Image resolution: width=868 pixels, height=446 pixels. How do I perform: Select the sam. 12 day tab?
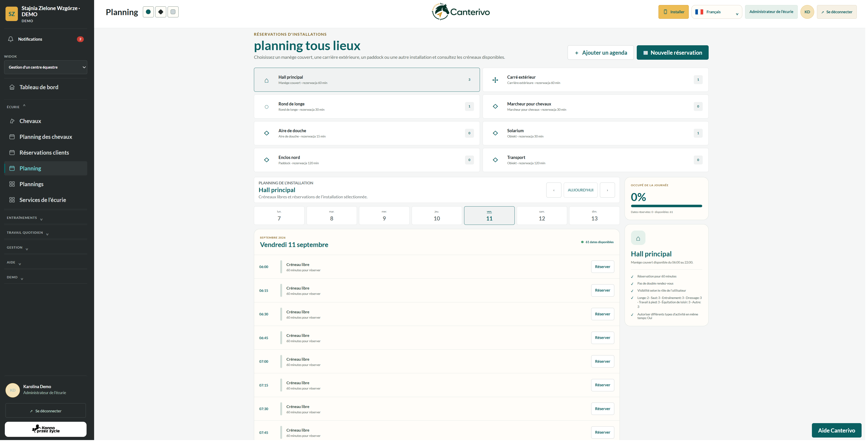pos(542,215)
